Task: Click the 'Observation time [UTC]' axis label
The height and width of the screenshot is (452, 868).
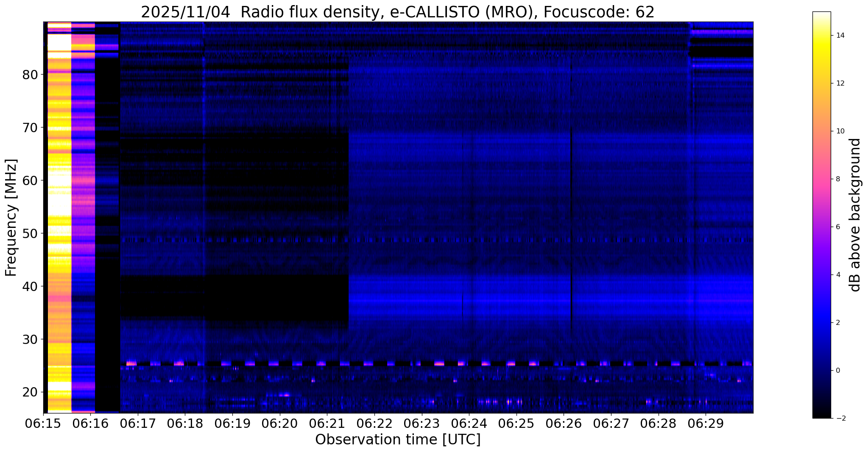Action: pyautogui.click(x=398, y=440)
